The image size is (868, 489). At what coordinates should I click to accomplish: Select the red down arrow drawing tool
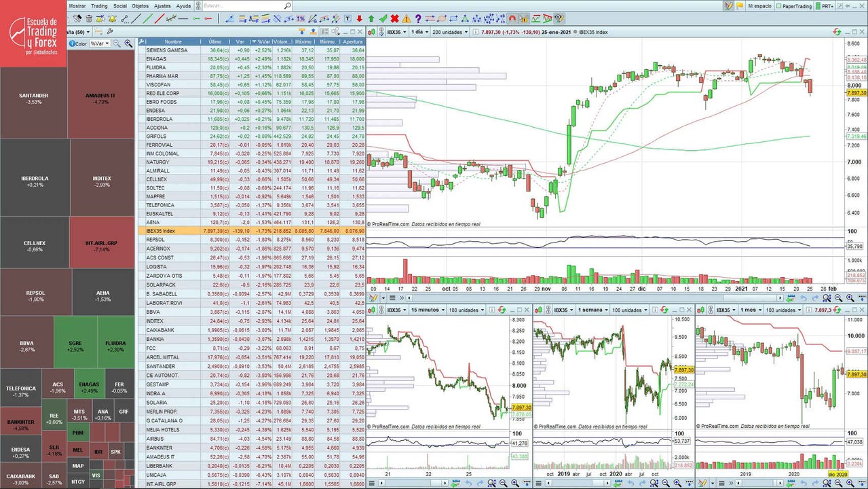[x=359, y=18]
